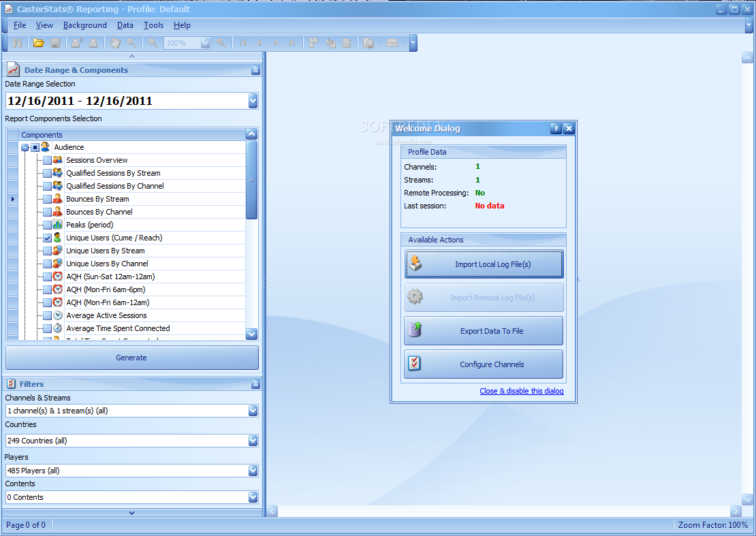756x536 pixels.
Task: Click the zoom in magnifier icon
Action: tap(221, 43)
